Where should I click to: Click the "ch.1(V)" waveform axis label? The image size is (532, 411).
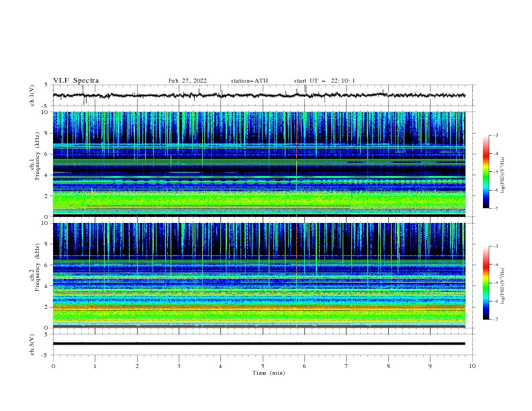coord(32,95)
